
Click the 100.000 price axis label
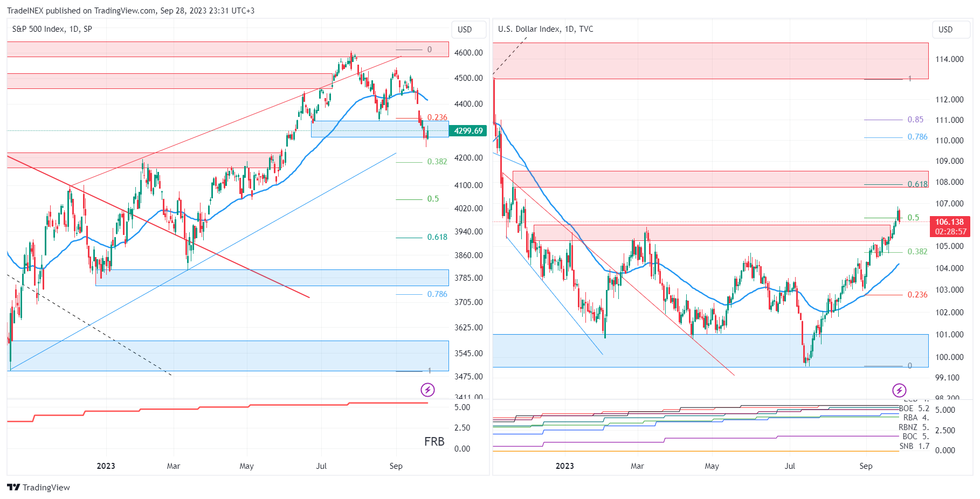click(949, 357)
